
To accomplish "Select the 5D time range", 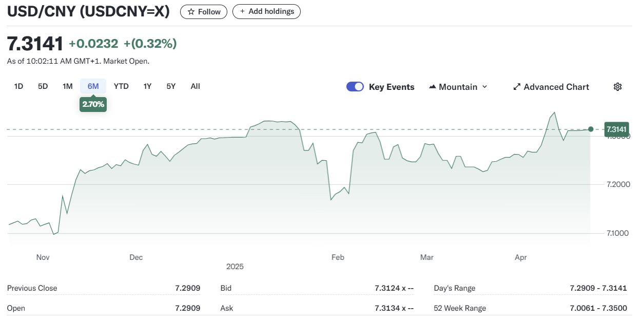I will 43,86.
